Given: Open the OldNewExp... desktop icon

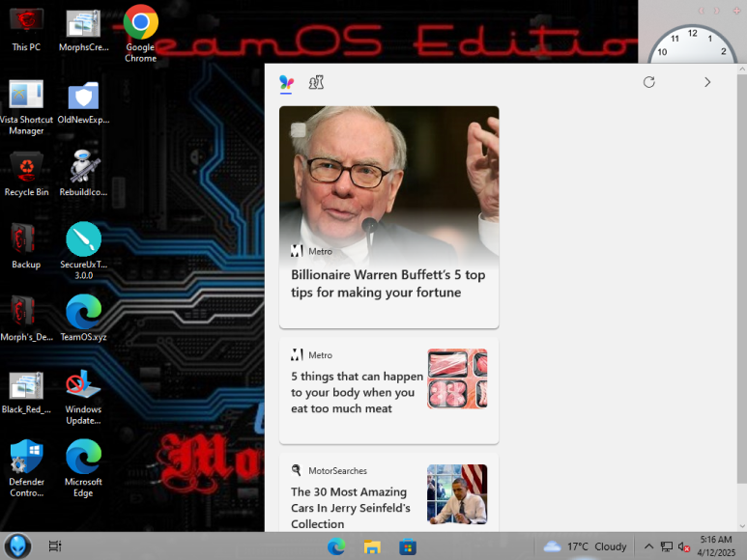Looking at the screenshot, I should (83, 102).
